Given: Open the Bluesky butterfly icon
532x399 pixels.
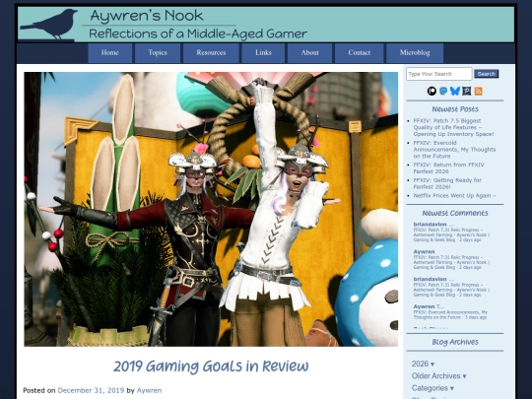Looking at the screenshot, I should pos(455,91).
